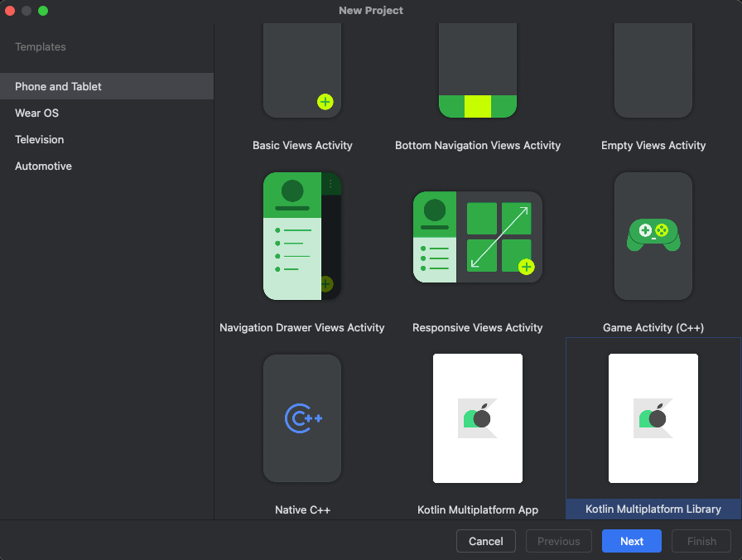
Task: Switch to Television templates
Action: point(107,139)
